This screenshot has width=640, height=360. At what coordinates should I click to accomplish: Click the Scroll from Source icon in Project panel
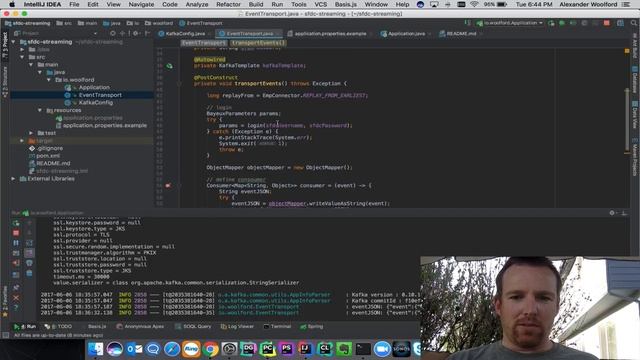point(113,33)
